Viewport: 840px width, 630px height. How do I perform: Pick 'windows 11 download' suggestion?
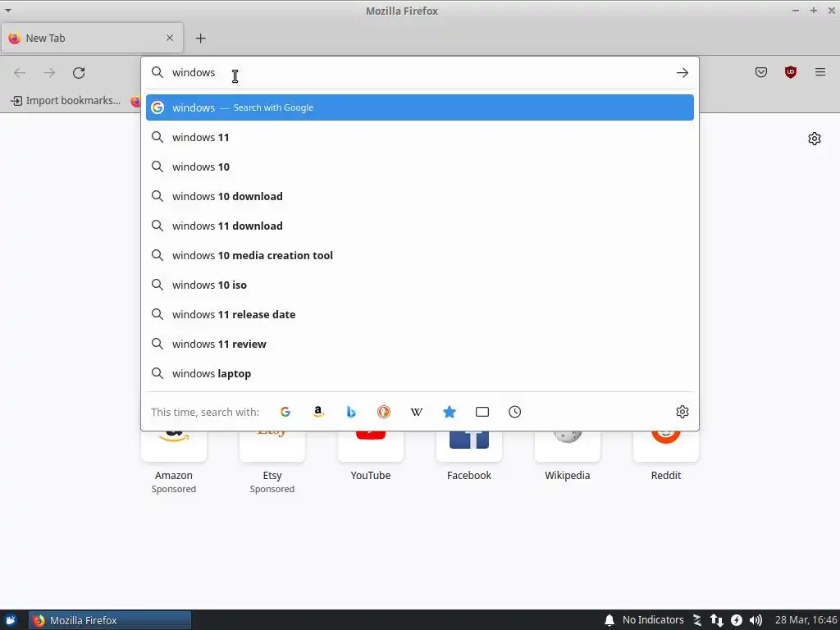[419, 226]
